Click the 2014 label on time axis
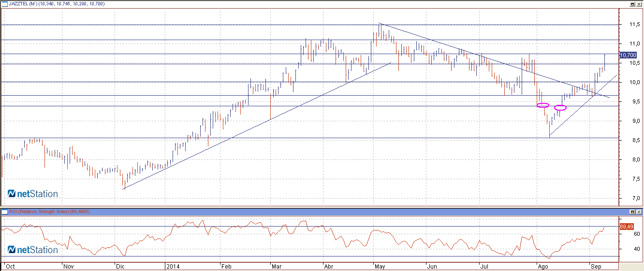 172,266
